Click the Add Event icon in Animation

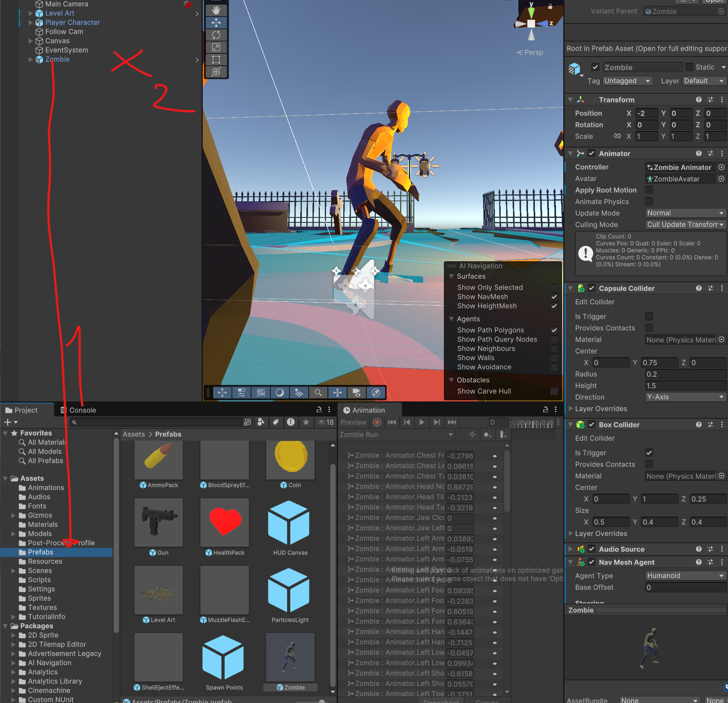(503, 434)
